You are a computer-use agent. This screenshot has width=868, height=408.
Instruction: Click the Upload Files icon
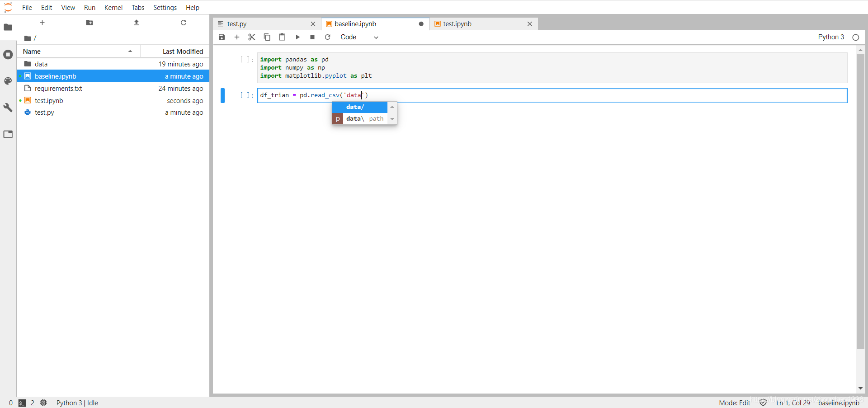click(137, 23)
